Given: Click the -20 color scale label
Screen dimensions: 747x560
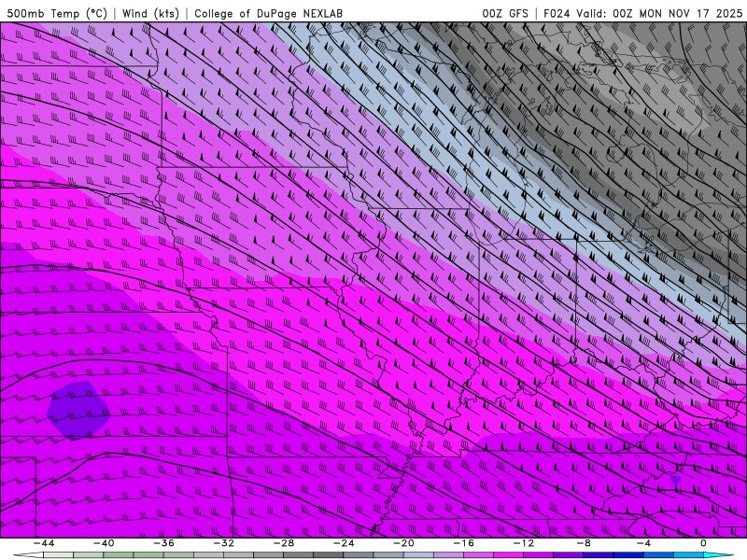Looking at the screenshot, I should pyautogui.click(x=404, y=543).
